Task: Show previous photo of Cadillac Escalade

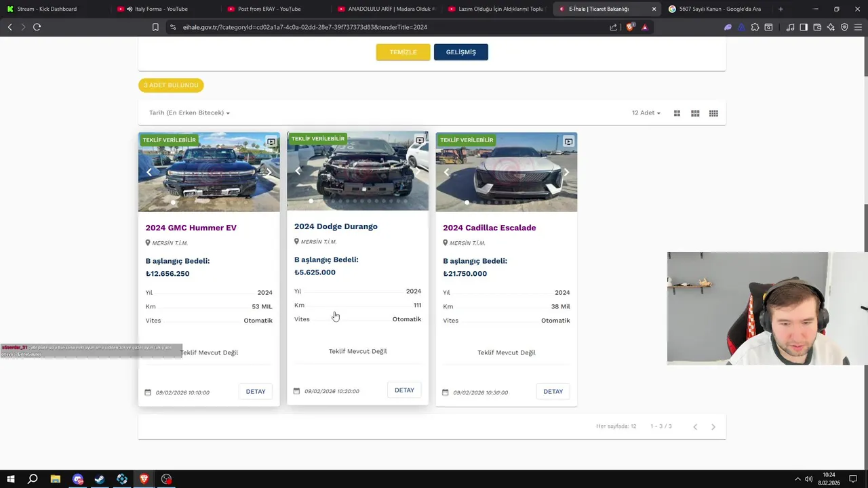Action: click(x=447, y=172)
